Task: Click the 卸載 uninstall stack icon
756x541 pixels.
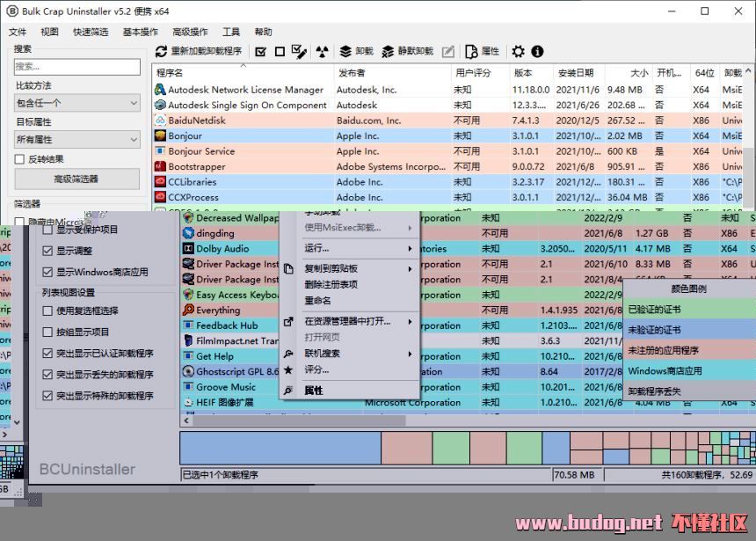Action: 345,52
